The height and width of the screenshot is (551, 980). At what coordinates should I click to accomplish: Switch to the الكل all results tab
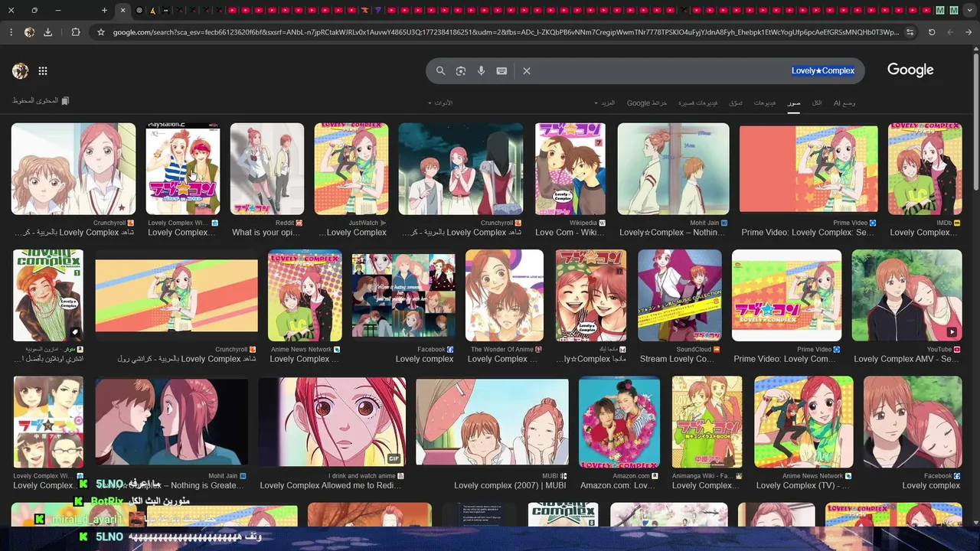coord(817,103)
